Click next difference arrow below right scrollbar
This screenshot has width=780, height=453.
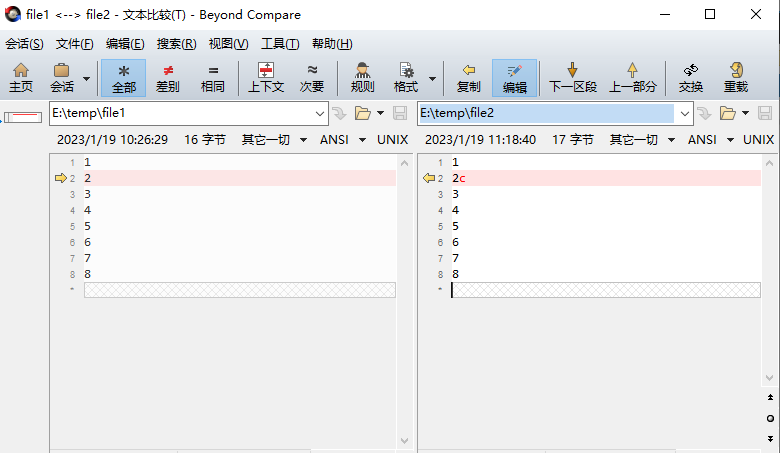[x=770, y=439]
